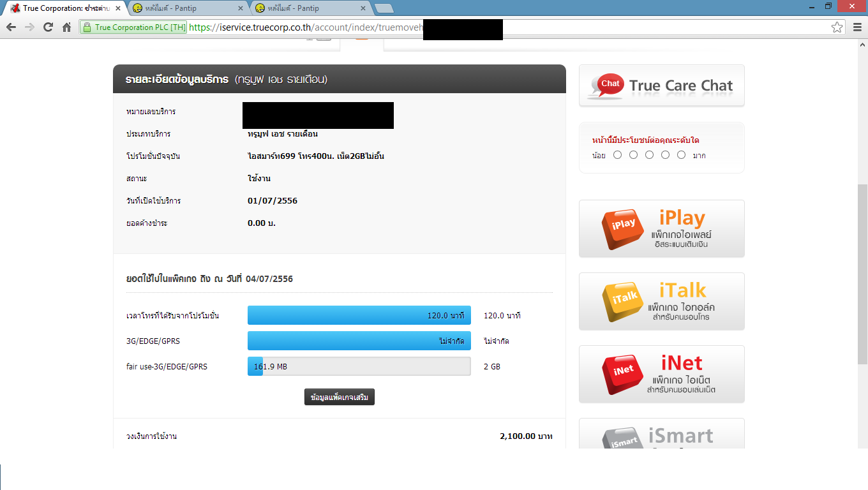Image resolution: width=868 pixels, height=490 pixels.
Task: Switch to the rightmost Pantip tab
Action: 310,8
